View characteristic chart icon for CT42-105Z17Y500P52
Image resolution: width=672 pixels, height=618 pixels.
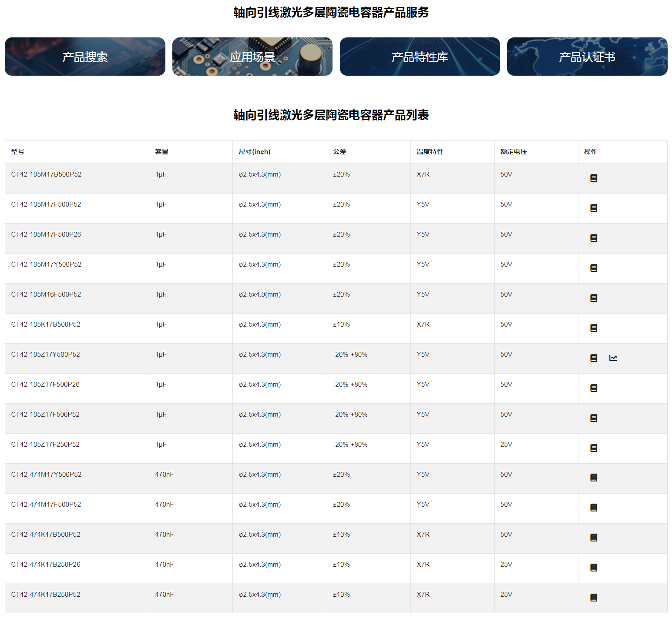(x=613, y=358)
